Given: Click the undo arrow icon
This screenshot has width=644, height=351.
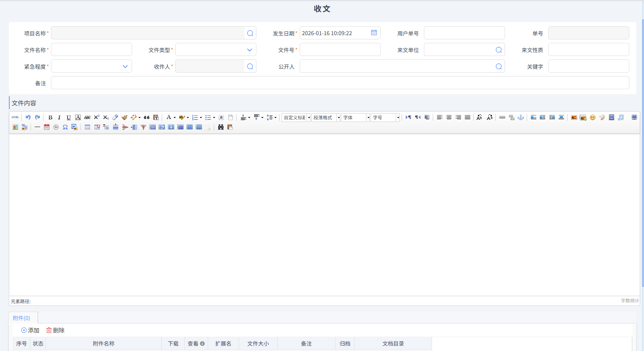Looking at the screenshot, I should 28,117.
